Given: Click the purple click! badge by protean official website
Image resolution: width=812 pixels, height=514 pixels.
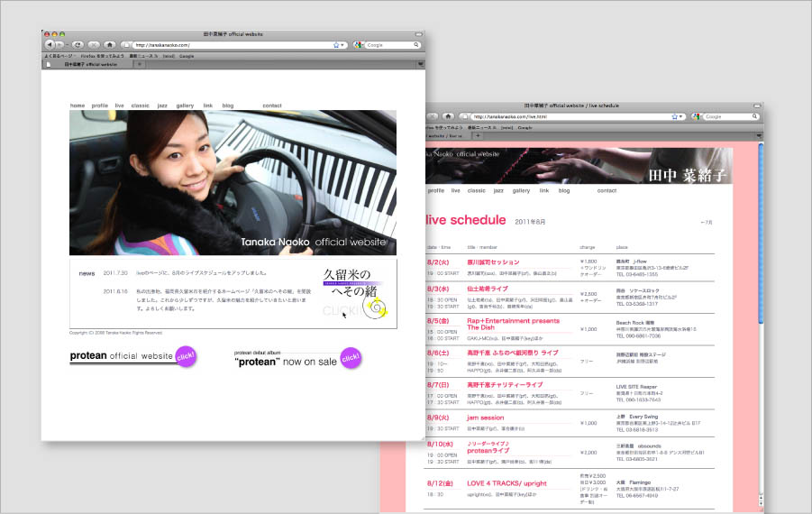Looking at the screenshot, I should [186, 356].
